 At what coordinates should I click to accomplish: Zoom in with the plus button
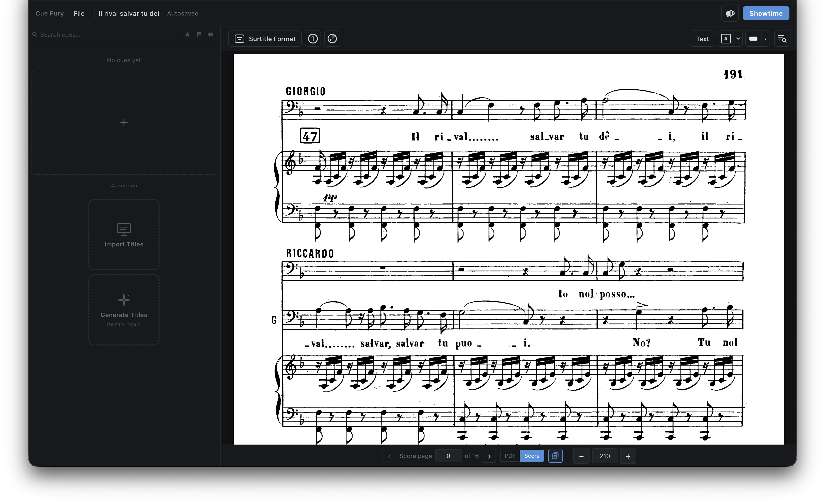point(628,456)
